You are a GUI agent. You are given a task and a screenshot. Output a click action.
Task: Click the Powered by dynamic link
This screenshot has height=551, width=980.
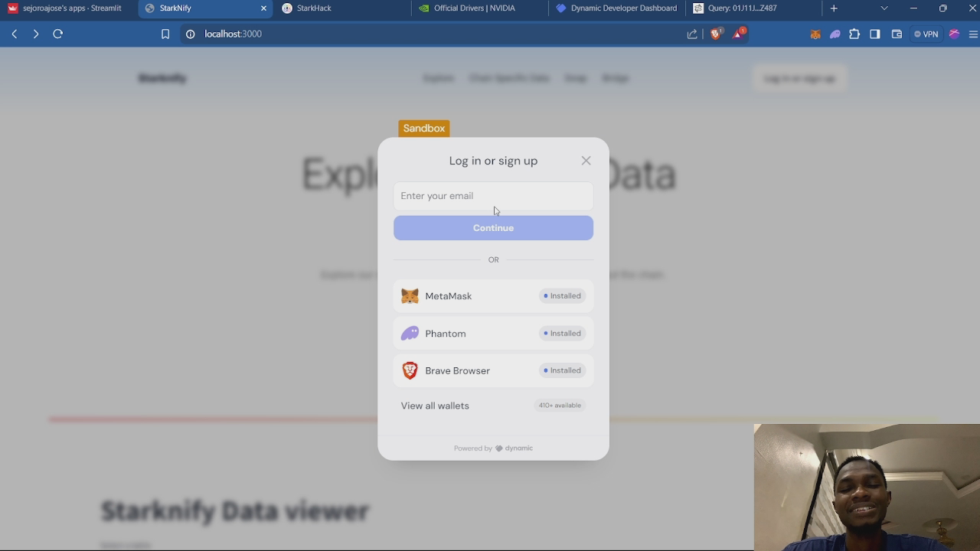click(x=493, y=448)
